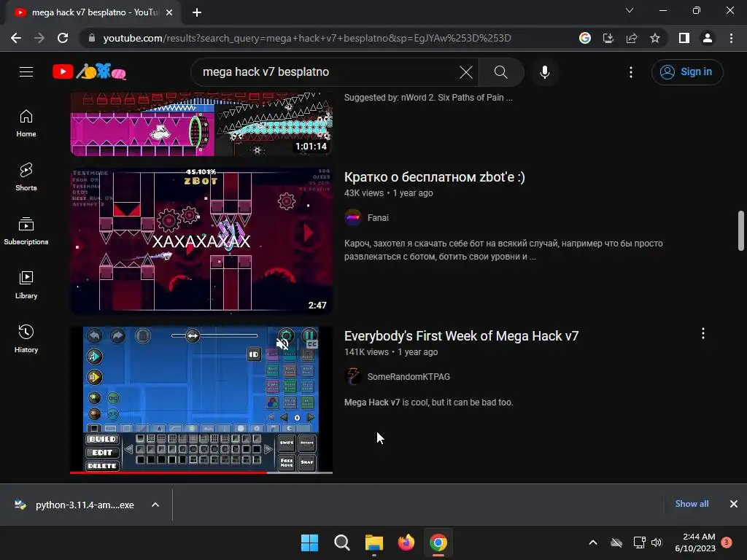The image size is (747, 560).
Task: Seek on the preview progress bar
Action: (x=201, y=472)
